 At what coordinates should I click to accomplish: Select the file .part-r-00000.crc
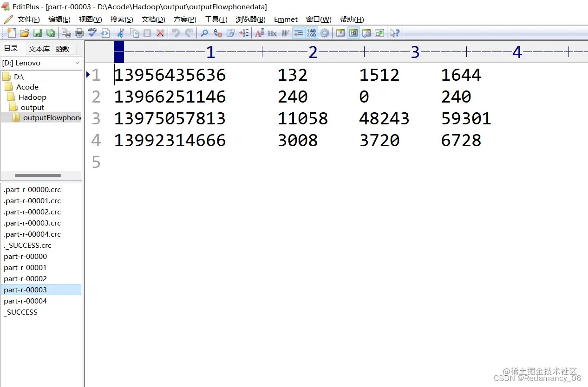coord(32,189)
